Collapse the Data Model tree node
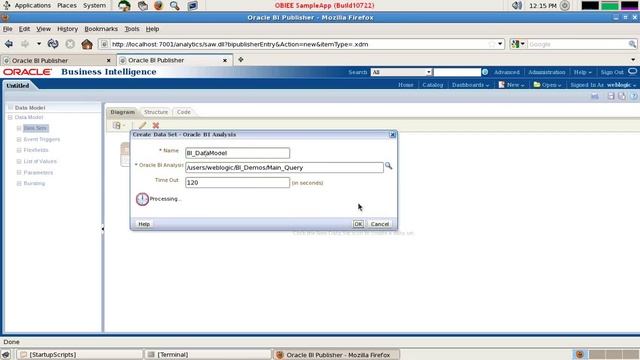 click(x=10, y=118)
